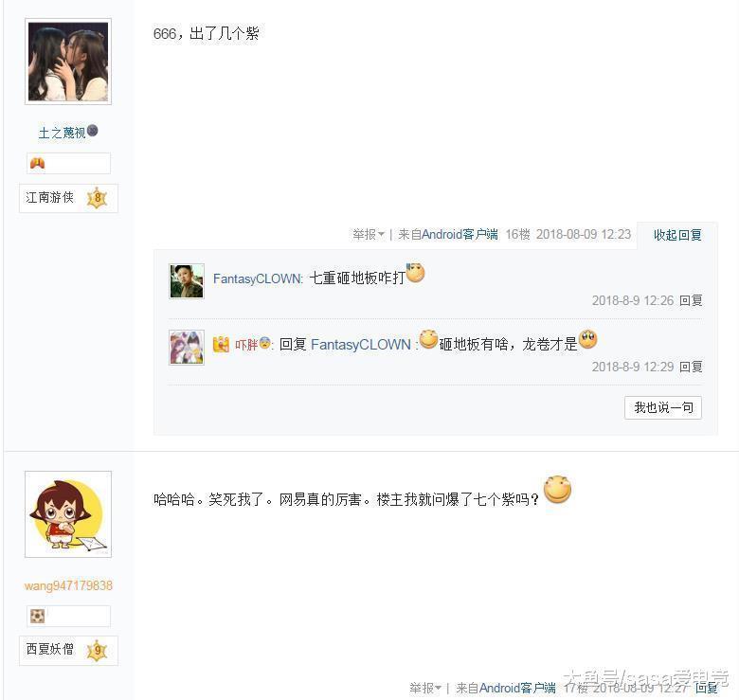Click FantasyCLOWN's small avatar thumbnail
Screen dimensions: 739x700
click(x=187, y=281)
